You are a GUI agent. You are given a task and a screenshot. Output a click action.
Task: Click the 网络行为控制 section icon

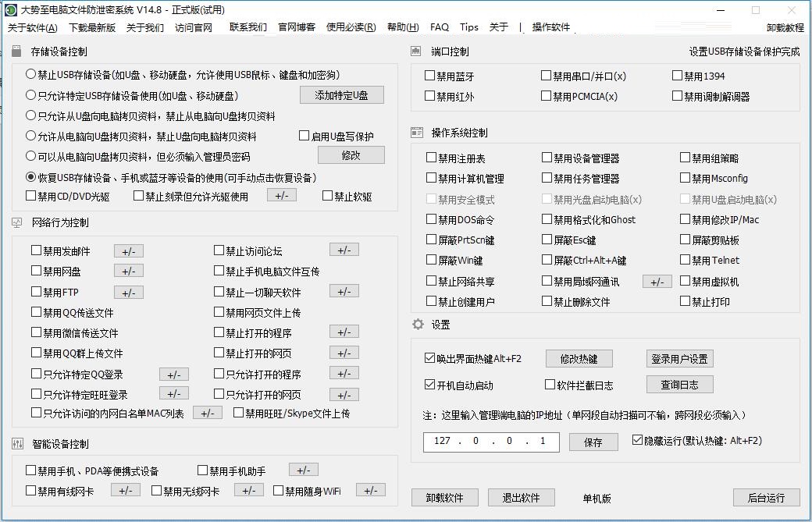tap(17, 222)
